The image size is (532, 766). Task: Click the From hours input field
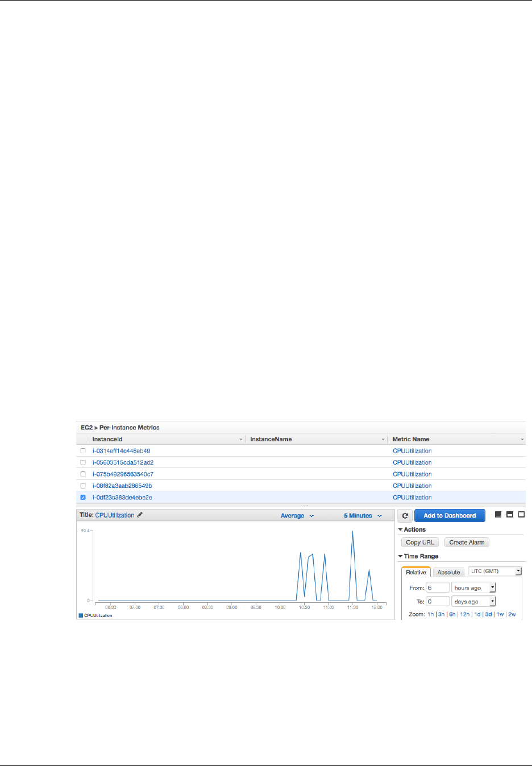pos(438,587)
